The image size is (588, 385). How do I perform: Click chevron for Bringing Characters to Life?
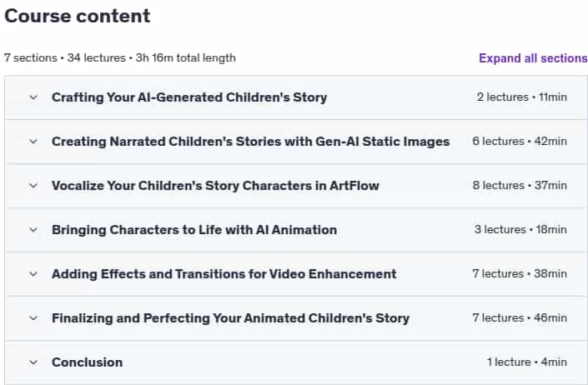click(x=33, y=230)
